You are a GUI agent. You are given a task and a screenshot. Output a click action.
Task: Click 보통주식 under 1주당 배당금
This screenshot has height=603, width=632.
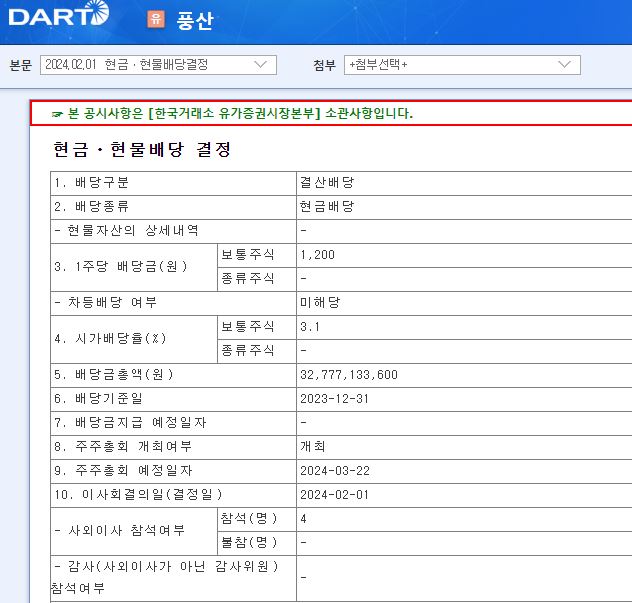(248, 254)
